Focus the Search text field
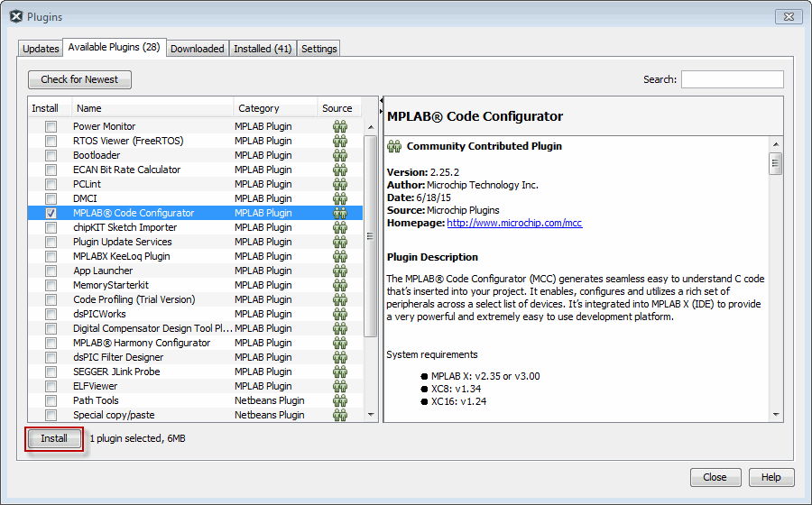812x505 pixels. [732, 79]
